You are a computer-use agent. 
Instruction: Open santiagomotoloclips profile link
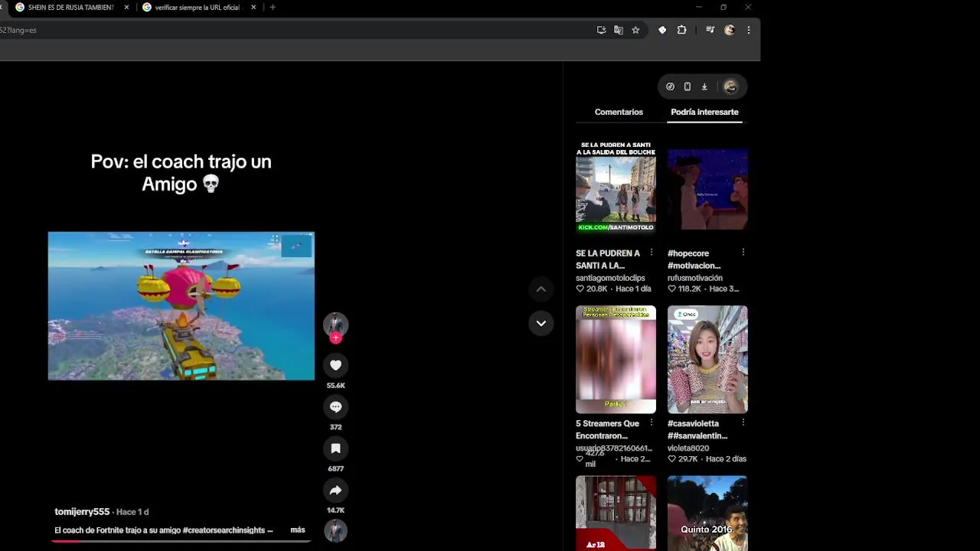[x=610, y=278]
